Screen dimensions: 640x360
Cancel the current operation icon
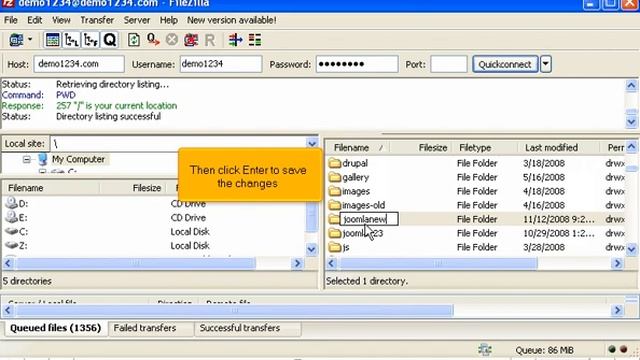click(172, 40)
